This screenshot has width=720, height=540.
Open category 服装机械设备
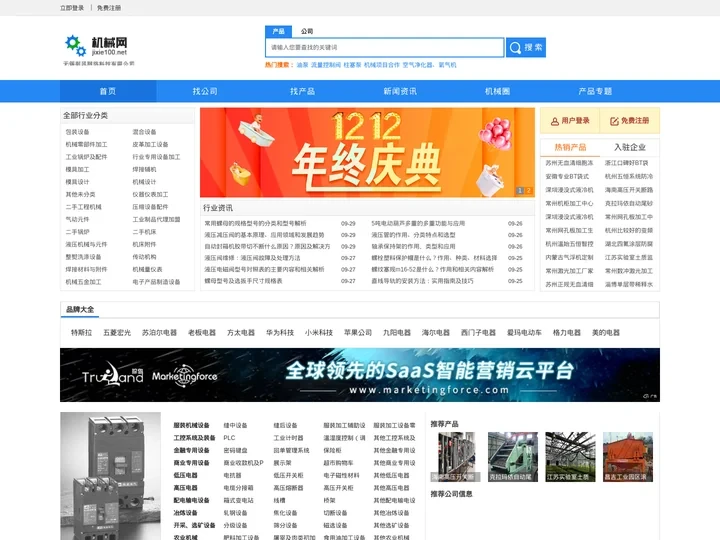191,425
